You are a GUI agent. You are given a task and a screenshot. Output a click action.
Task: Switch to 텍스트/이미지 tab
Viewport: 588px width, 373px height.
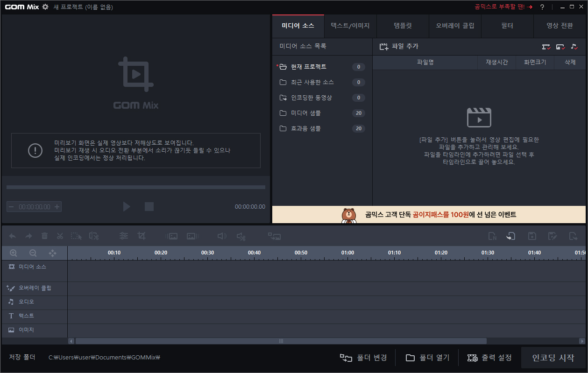pyautogui.click(x=350, y=26)
